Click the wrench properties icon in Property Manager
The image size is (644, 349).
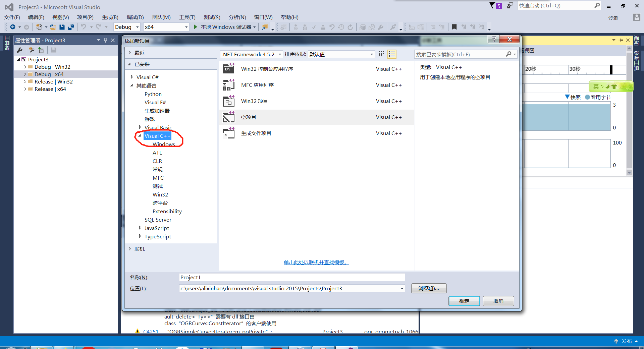point(19,50)
